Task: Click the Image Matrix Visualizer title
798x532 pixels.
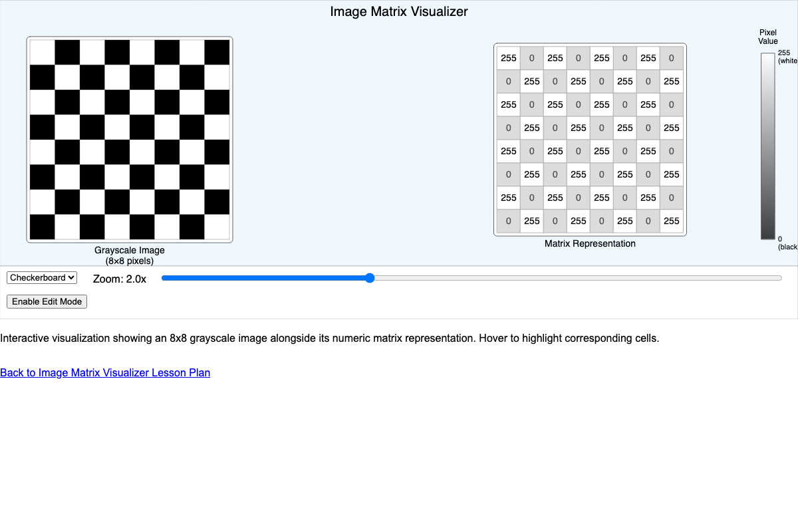Action: tap(399, 11)
